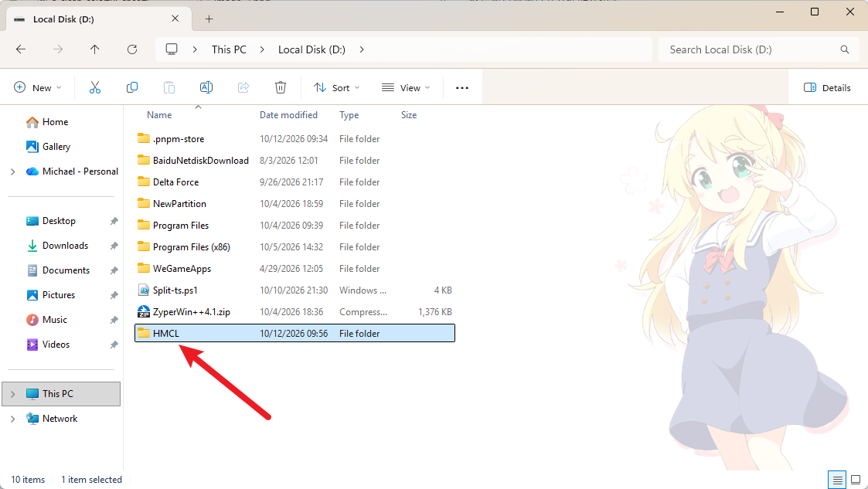Unpin Downloads using its pin icon
868x489 pixels.
(x=114, y=246)
